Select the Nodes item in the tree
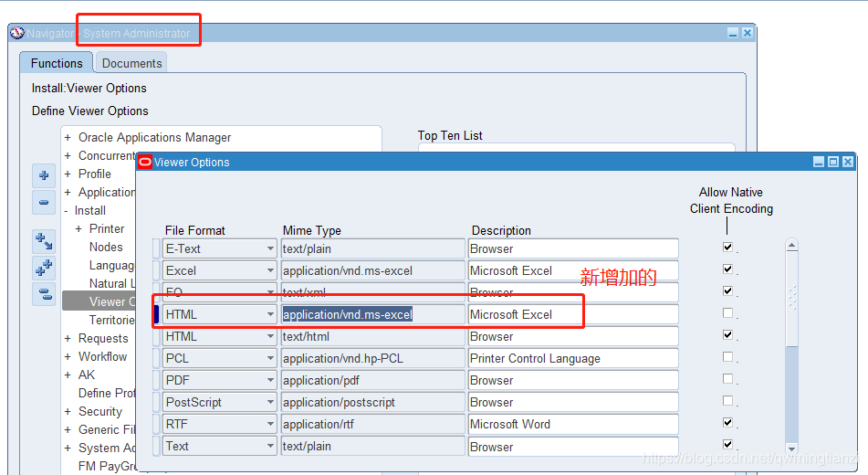Screen dimensions: 868x475 tap(106, 248)
